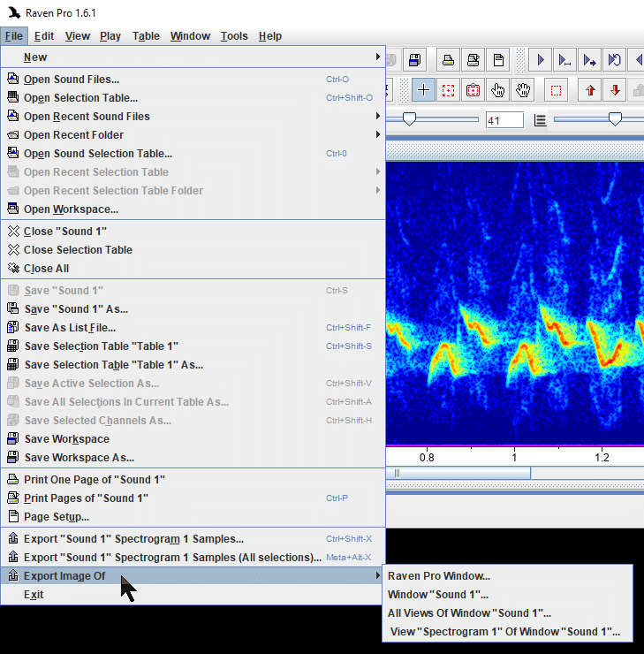
Task: Choose Open Selection Table from File menu
Action: click(193, 97)
